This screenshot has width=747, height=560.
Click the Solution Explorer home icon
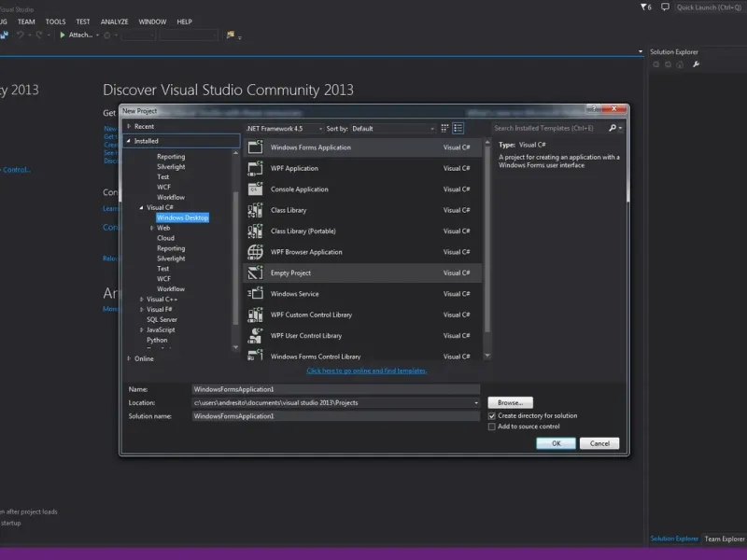click(x=681, y=64)
